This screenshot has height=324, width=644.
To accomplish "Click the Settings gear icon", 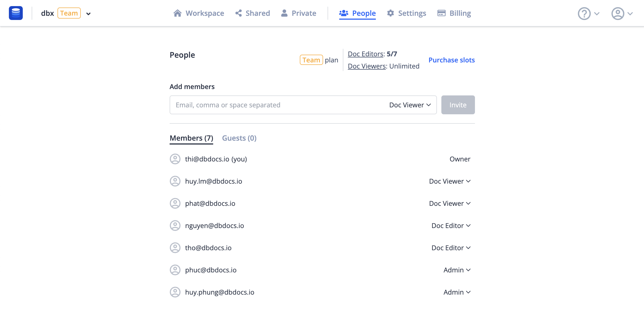I will click(391, 13).
